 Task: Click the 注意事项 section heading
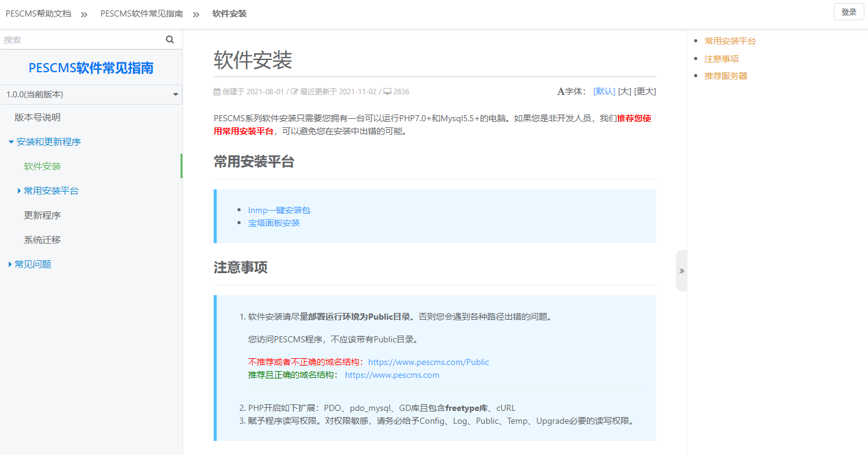(x=241, y=268)
